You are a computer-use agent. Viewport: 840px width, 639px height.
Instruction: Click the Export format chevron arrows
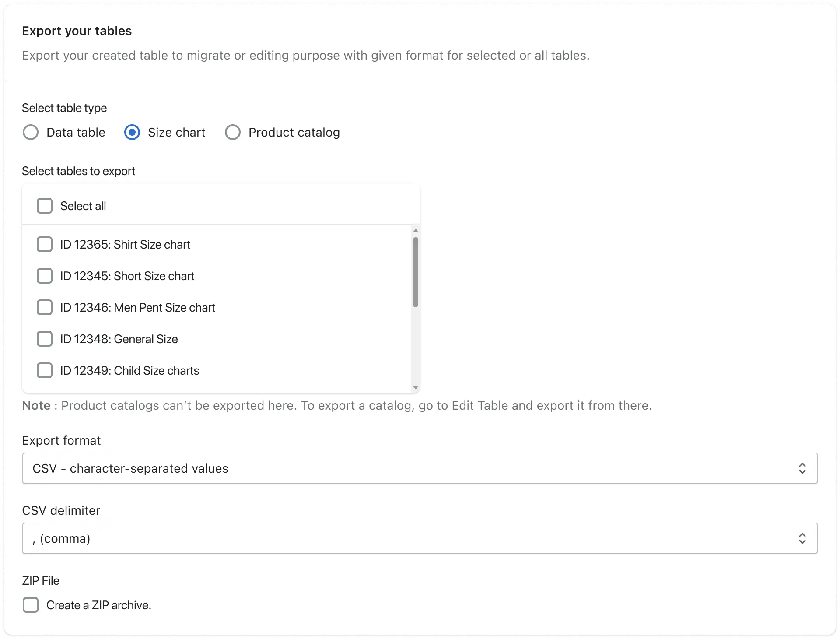point(802,468)
